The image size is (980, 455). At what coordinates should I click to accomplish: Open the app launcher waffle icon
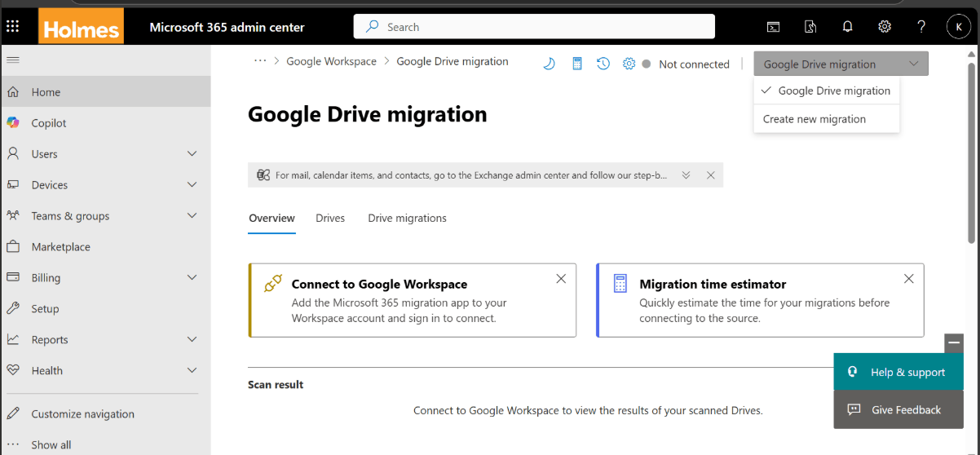coord(13,26)
